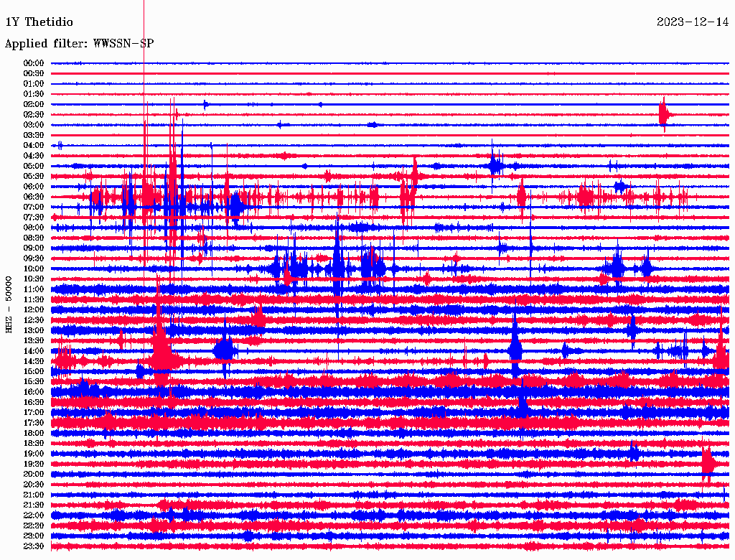The height and width of the screenshot is (560, 735).
Task: Select the 13:30 time label
Action: click(34, 341)
